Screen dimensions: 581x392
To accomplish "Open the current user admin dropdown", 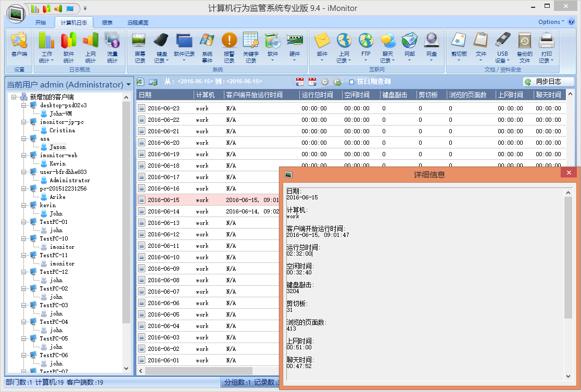I will [128, 84].
